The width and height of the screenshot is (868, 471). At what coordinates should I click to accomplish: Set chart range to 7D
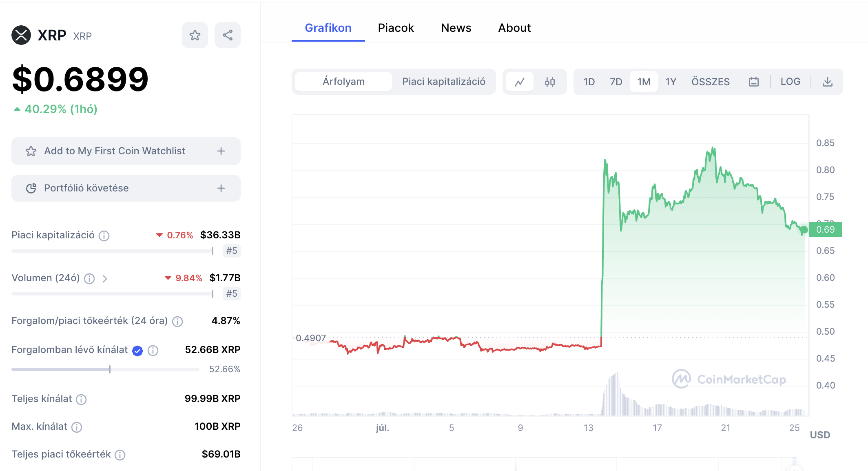(616, 82)
